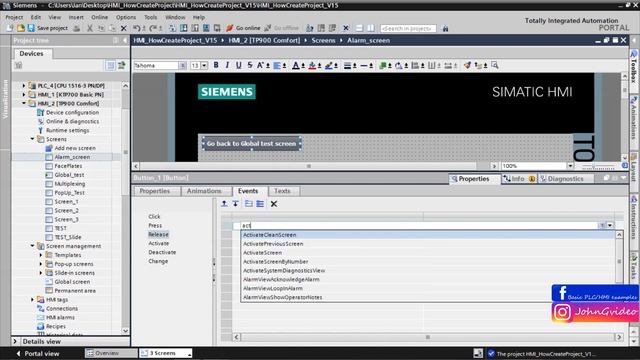Viewport: 640px width, 360px height.
Task: Select Global_test screen in the project tree
Action: [x=69, y=175]
